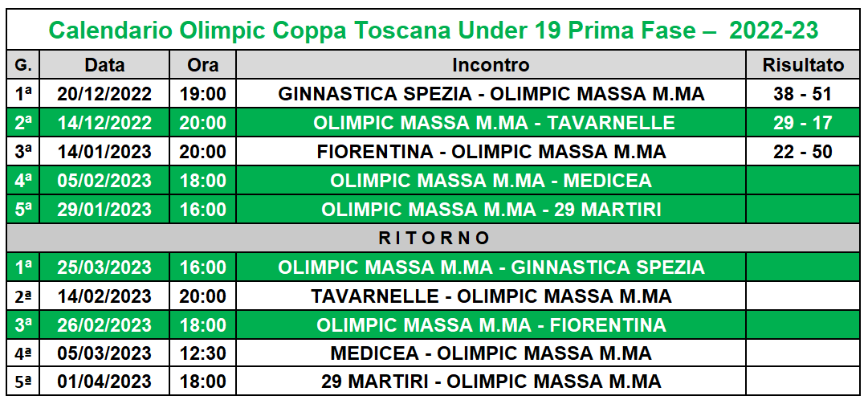Image resolution: width=868 pixels, height=400 pixels.
Task: Click the calendar title heading
Action: tap(434, 31)
